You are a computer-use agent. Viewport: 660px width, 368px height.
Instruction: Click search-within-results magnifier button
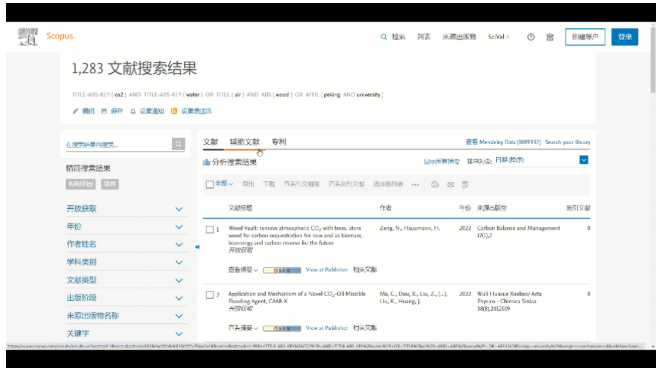coord(178,144)
